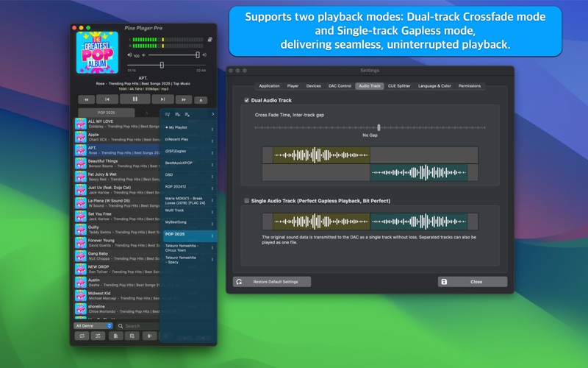The height and width of the screenshot is (368, 588).
Task: Toggle repeat mode button
Action: pyautogui.click(x=82, y=336)
